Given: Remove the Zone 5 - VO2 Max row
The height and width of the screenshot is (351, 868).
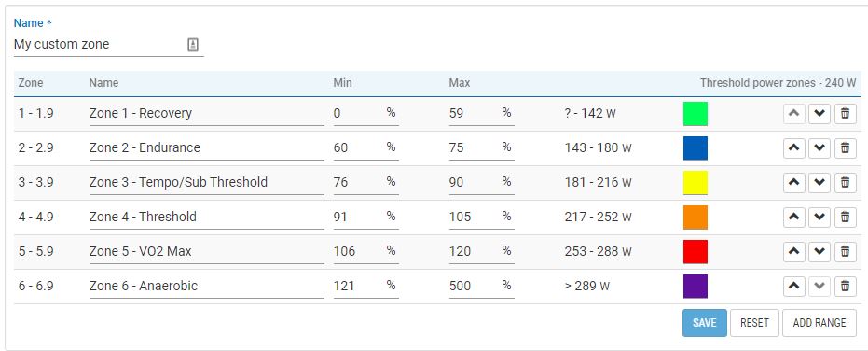Looking at the screenshot, I should [x=845, y=252].
